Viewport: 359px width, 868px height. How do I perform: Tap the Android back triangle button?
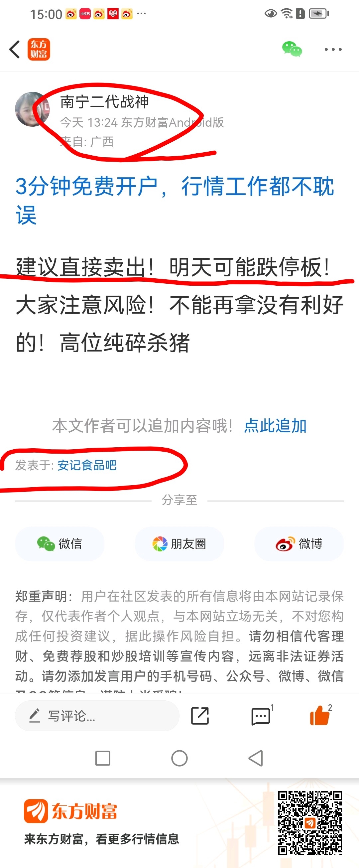tap(256, 759)
